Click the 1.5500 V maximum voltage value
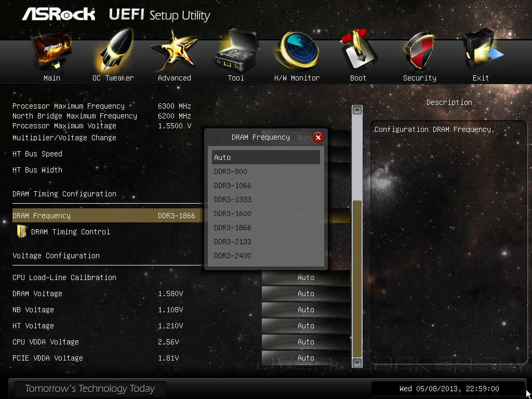 pyautogui.click(x=175, y=126)
